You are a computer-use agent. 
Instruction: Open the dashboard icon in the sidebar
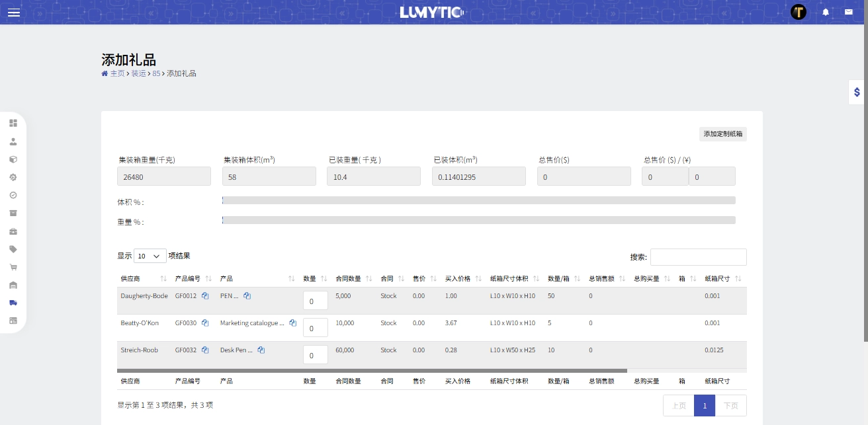[13, 123]
